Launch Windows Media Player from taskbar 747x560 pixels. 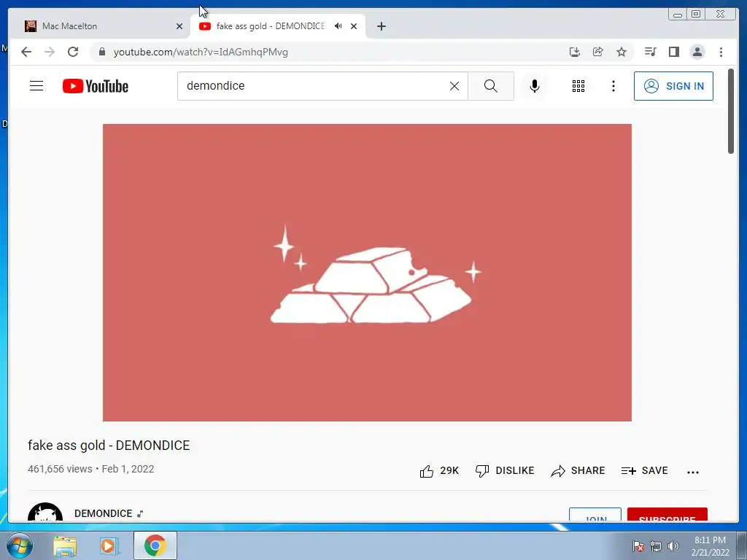(x=108, y=545)
